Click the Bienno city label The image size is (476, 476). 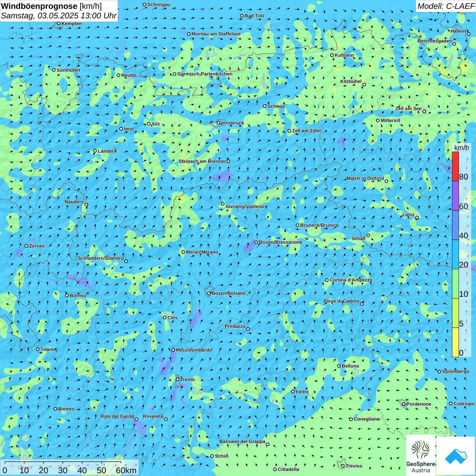66,409
